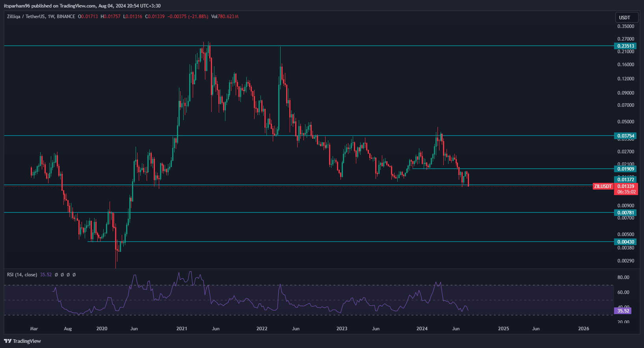Click the 0.05000 price scale tick
The image size is (644, 348).
coord(626,122)
